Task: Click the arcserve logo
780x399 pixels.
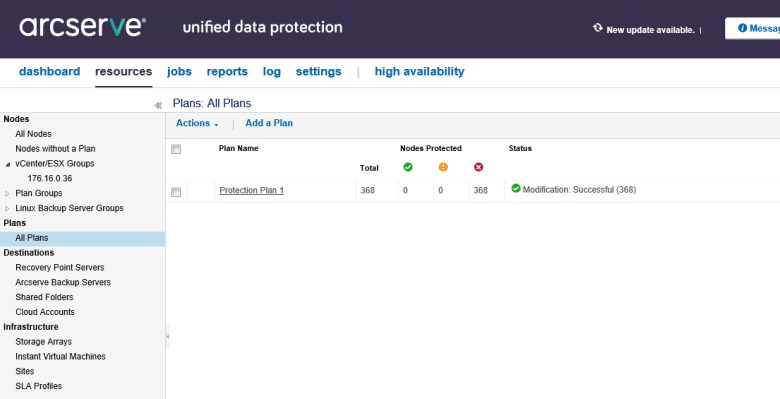Action: point(83,26)
